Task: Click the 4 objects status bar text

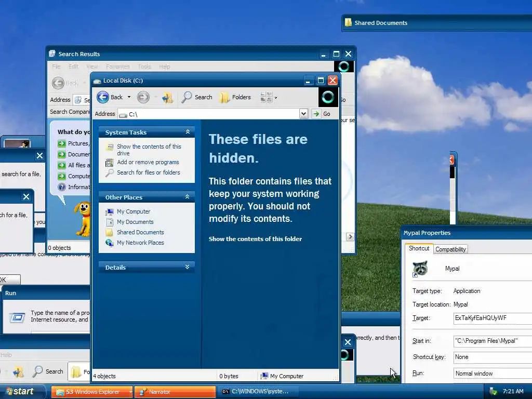Action: (104, 376)
